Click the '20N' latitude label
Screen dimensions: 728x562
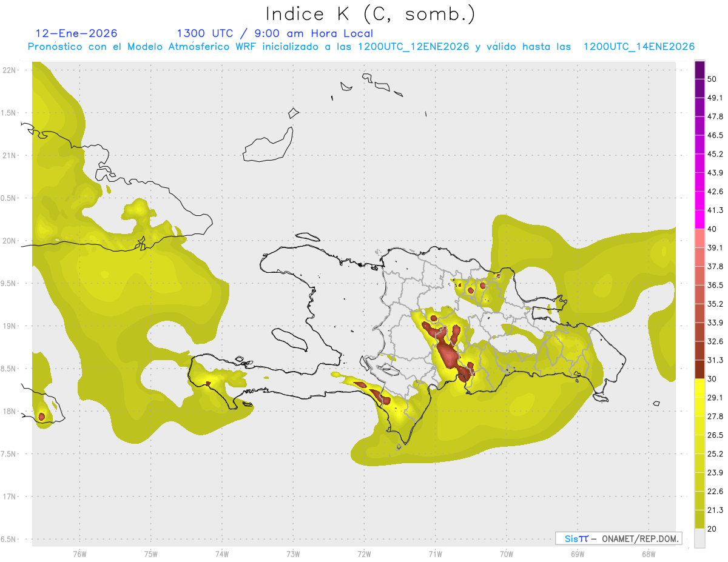9,241
